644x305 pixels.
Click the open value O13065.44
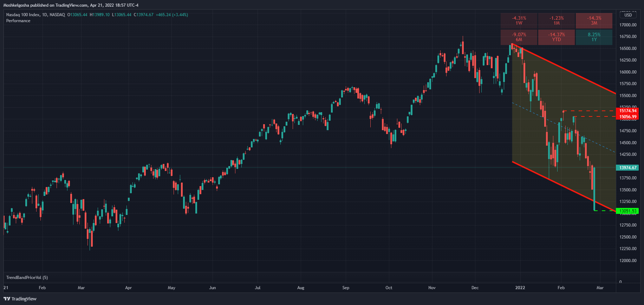pyautogui.click(x=77, y=15)
